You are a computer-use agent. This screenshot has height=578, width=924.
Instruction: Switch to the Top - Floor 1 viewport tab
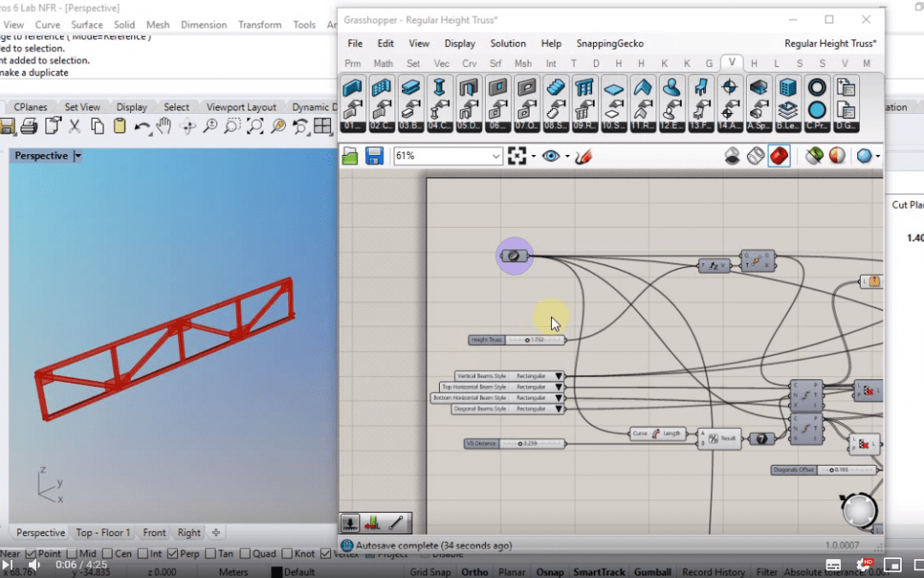click(x=103, y=533)
